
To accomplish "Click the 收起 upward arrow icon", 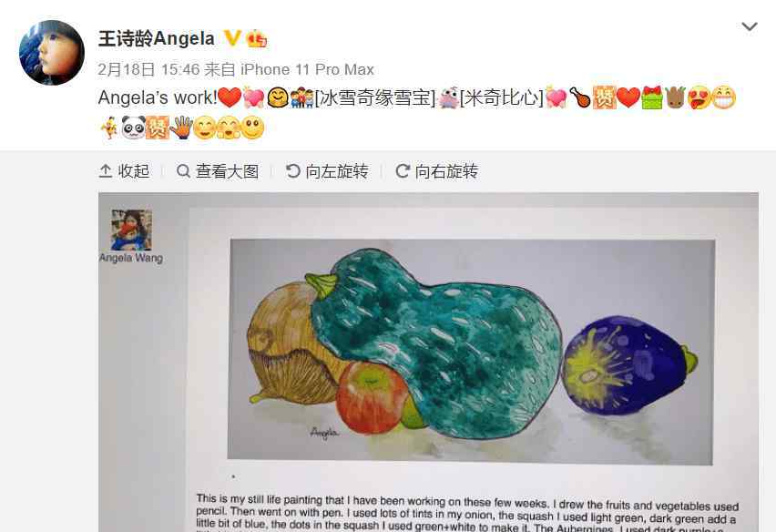I will pos(106,171).
